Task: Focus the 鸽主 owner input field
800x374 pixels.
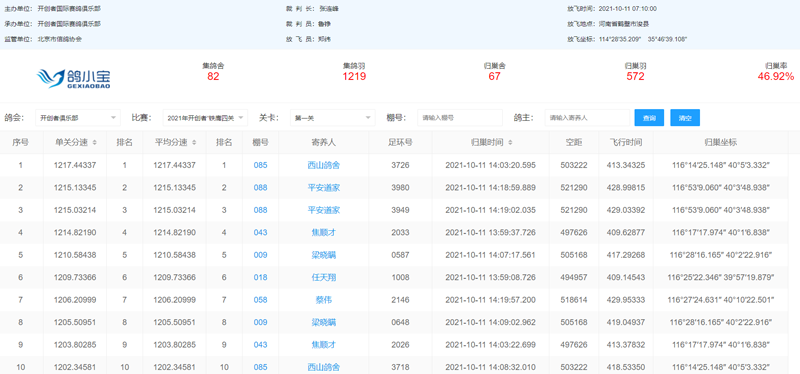Action: point(587,118)
